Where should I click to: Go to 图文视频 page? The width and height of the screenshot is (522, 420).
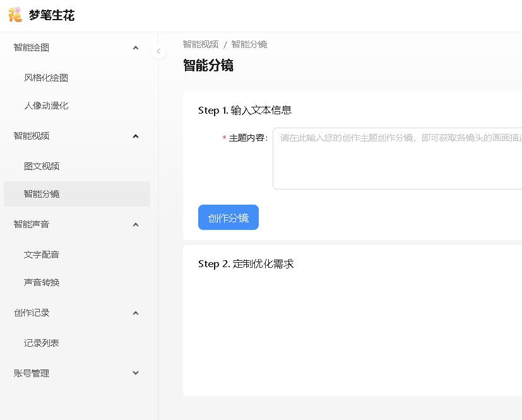tap(42, 166)
